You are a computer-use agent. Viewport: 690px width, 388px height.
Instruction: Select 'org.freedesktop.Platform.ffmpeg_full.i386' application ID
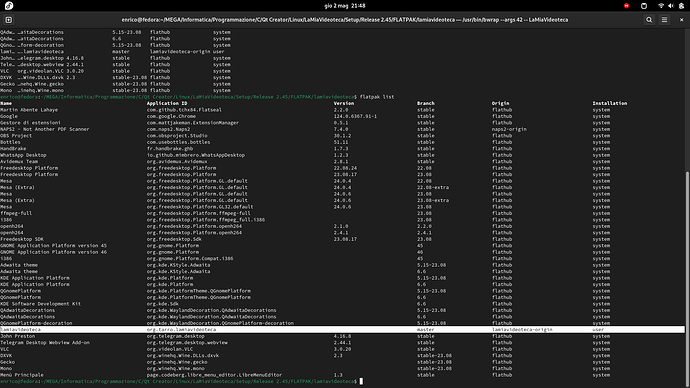pos(206,220)
